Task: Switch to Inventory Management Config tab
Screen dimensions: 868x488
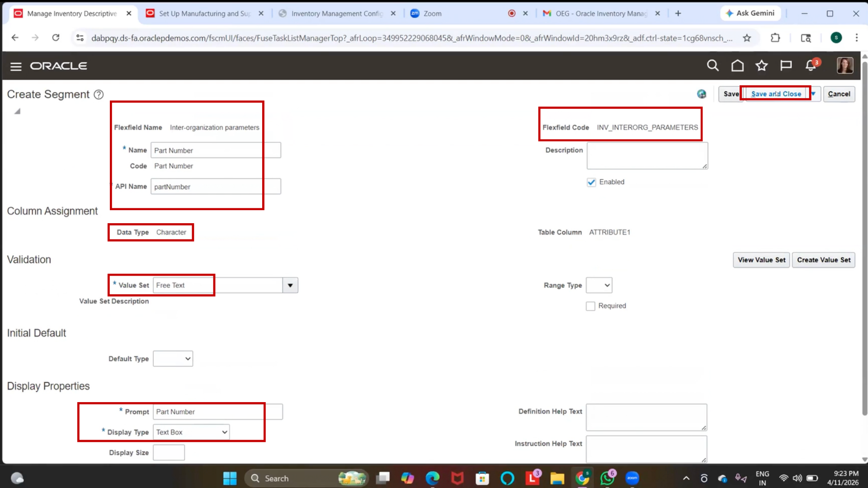Action: [x=337, y=14]
